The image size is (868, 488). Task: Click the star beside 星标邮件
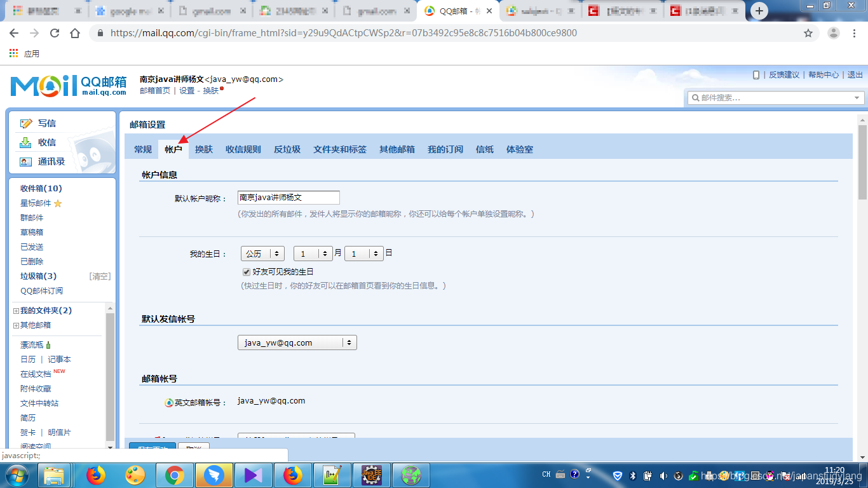[x=58, y=203]
